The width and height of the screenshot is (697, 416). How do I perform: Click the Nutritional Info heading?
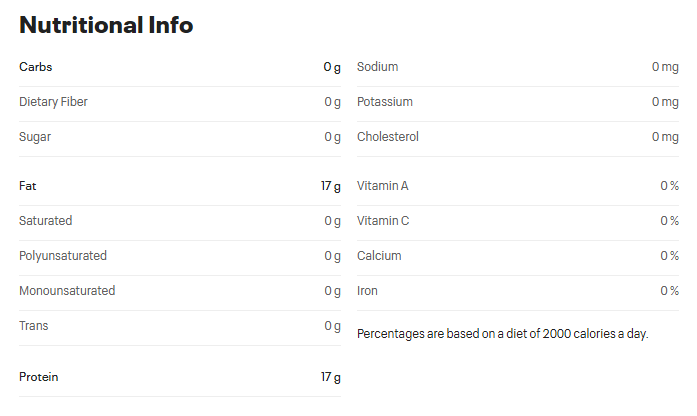pyautogui.click(x=106, y=25)
